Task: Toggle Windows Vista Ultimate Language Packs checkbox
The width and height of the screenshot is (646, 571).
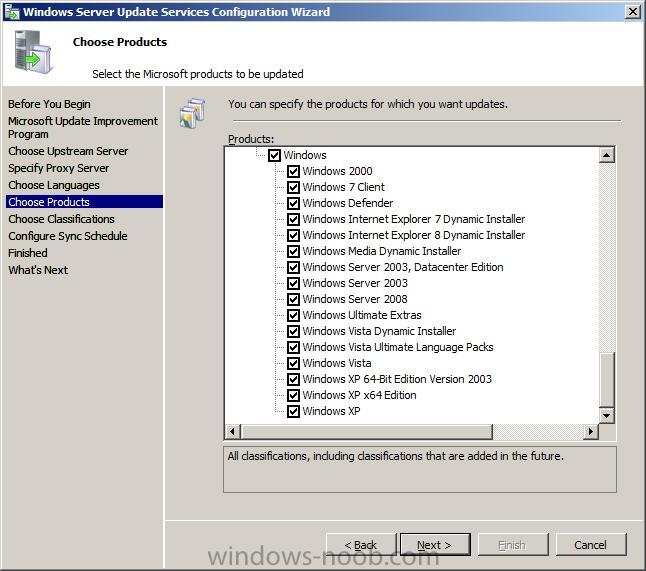Action: pyautogui.click(x=293, y=347)
